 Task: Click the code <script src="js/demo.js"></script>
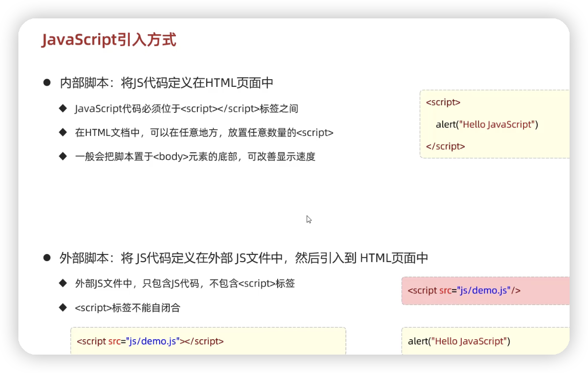[x=150, y=341]
